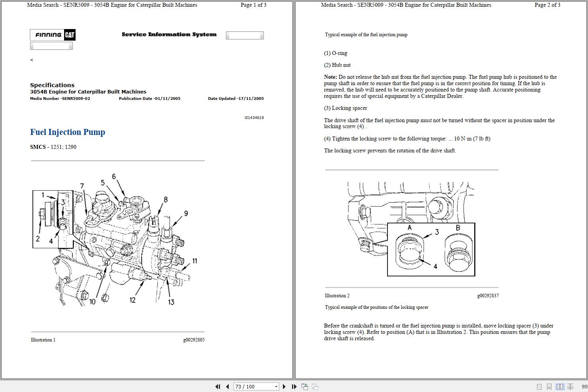Select the next view icon
The width and height of the screenshot is (588, 392).
(314, 386)
